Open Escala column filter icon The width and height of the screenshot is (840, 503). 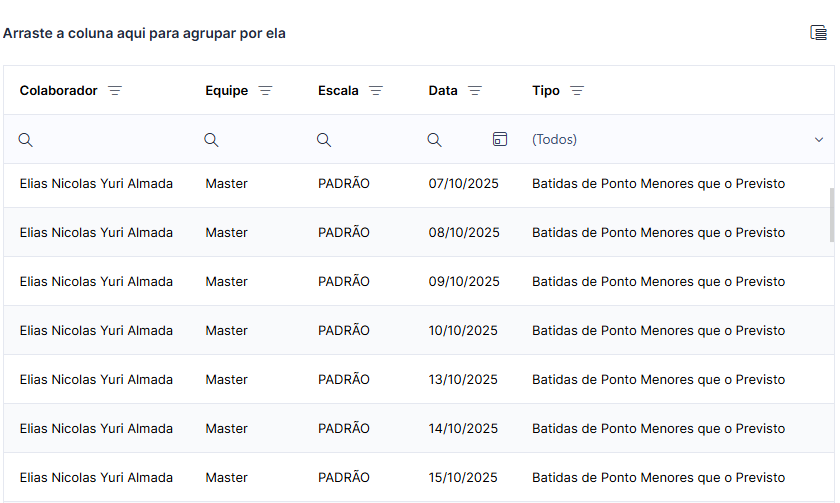[x=376, y=91]
